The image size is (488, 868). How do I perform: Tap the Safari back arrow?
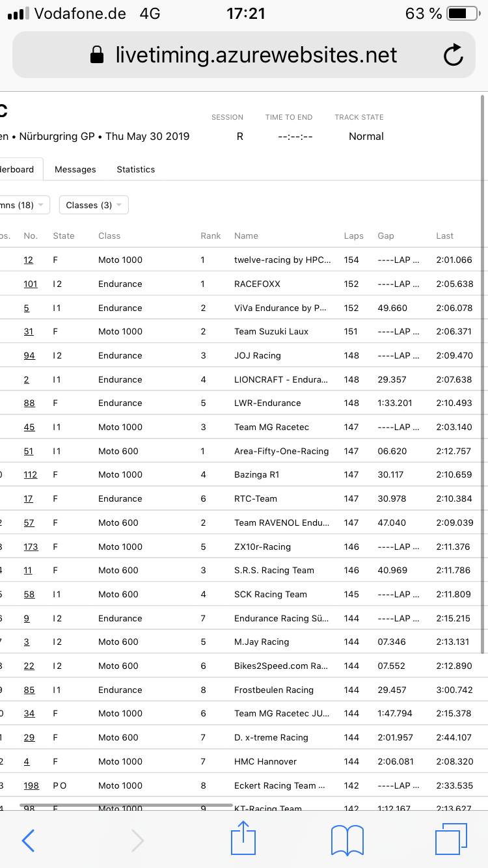tap(29, 840)
